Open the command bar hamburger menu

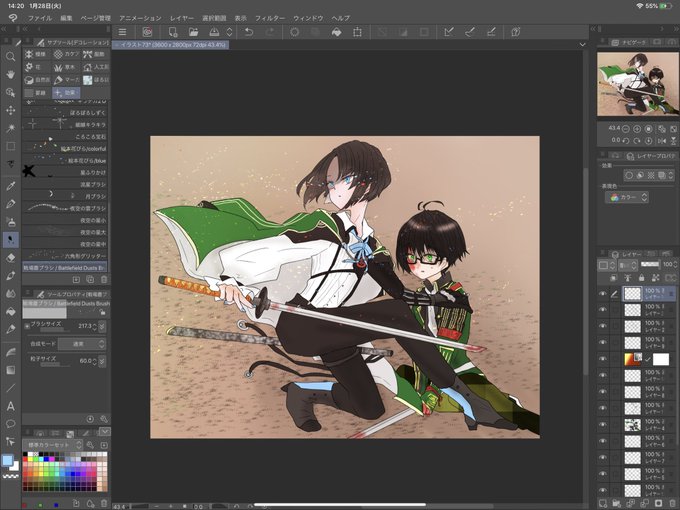[x=123, y=32]
